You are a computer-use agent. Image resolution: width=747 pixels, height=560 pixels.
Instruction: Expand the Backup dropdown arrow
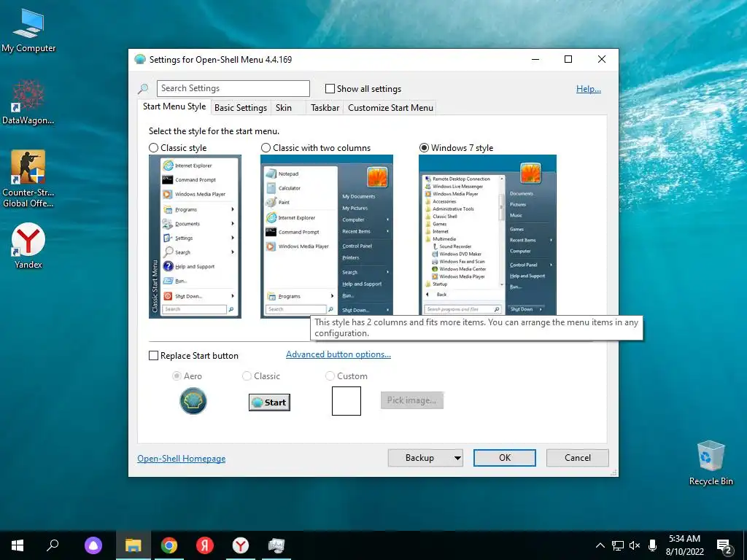click(x=457, y=458)
